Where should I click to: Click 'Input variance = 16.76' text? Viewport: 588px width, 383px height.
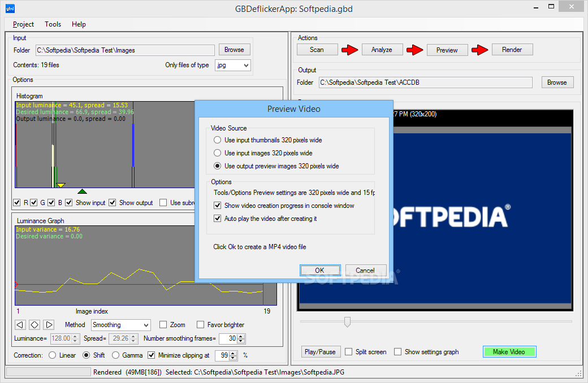[x=47, y=229]
